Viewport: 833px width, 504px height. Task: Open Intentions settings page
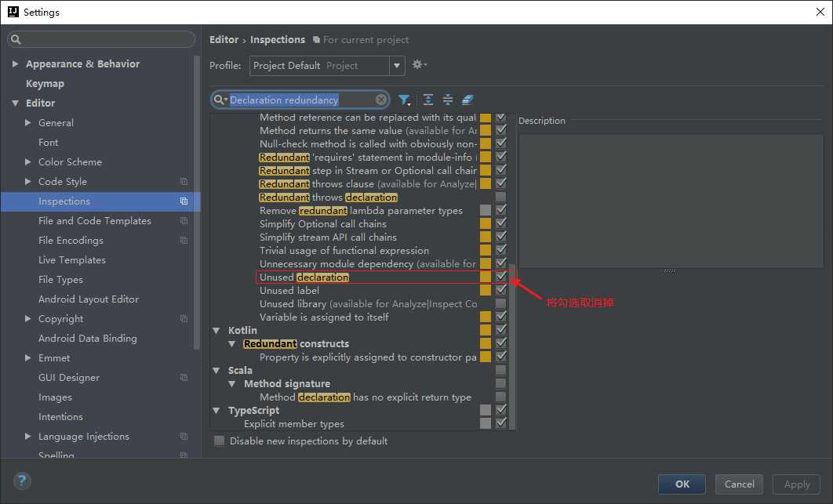pyautogui.click(x=60, y=417)
